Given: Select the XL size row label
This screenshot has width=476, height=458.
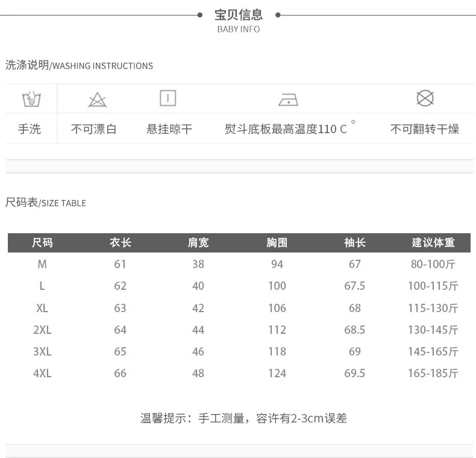Looking at the screenshot, I should [x=42, y=308].
